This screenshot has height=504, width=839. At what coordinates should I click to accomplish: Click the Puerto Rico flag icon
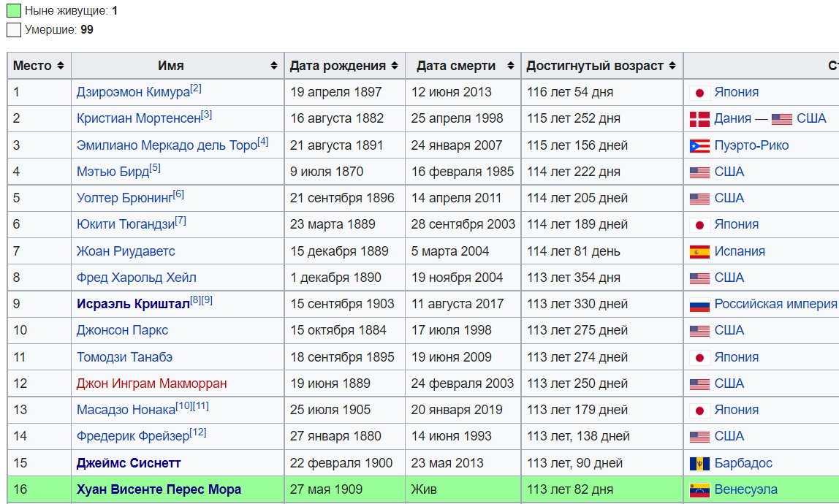tap(699, 146)
